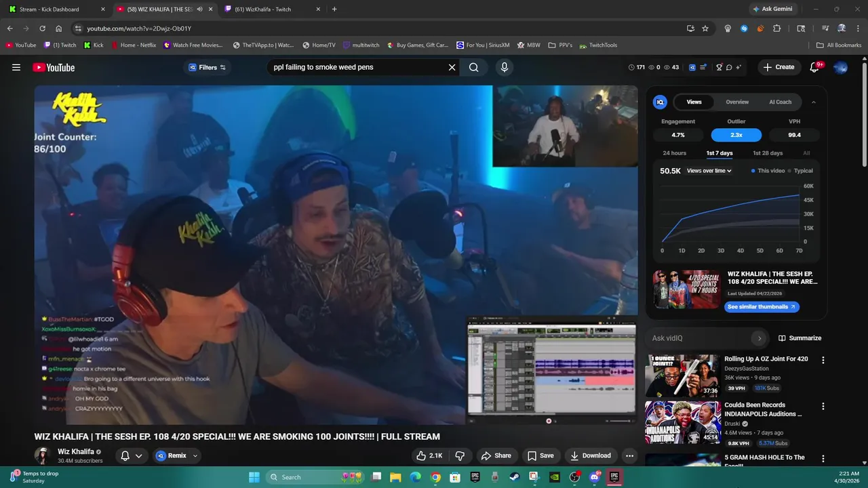868x488 pixels.
Task: Open options for Rolling Up A OZ video
Action: (x=823, y=361)
